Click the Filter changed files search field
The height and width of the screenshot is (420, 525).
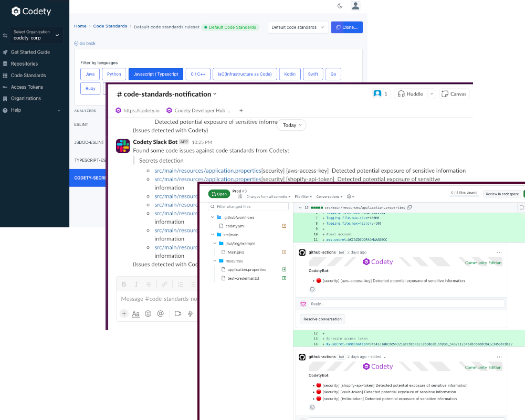tap(248, 207)
